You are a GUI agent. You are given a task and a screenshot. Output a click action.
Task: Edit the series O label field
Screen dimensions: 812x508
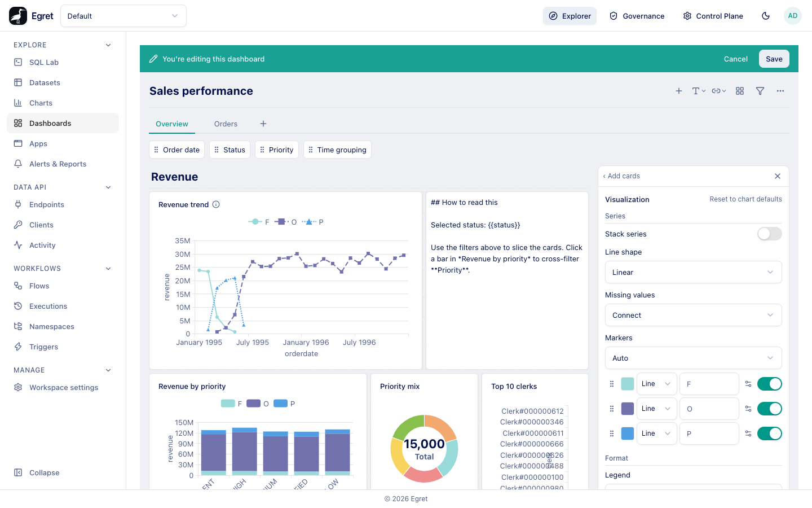(709, 409)
